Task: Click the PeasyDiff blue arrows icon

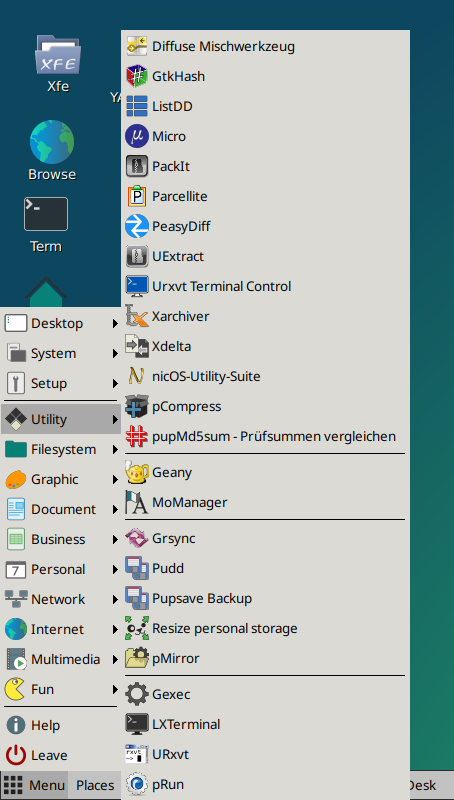Action: coord(137,226)
